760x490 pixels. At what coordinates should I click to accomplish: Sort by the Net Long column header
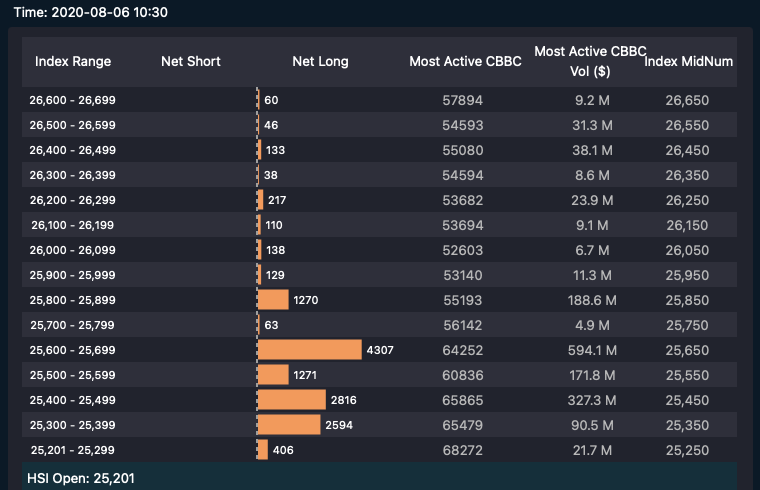pos(320,62)
